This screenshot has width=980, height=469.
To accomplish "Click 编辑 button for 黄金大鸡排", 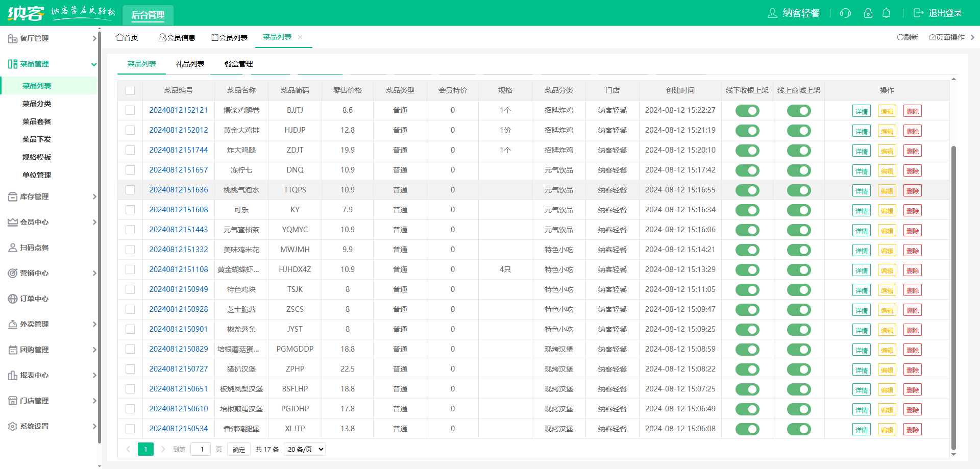I will click(887, 131).
